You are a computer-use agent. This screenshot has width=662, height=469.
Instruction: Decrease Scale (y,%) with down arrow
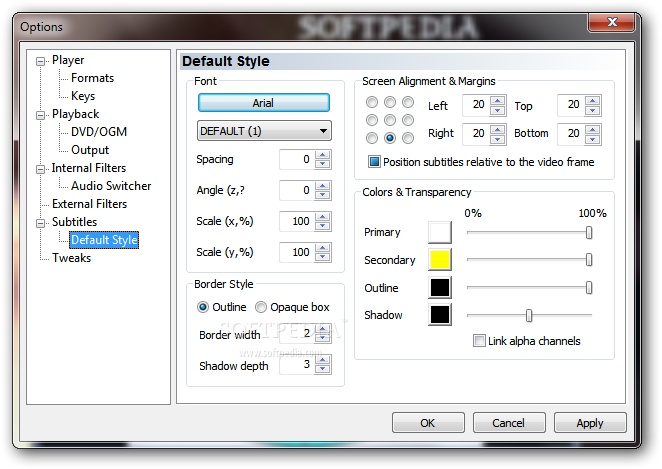323,257
